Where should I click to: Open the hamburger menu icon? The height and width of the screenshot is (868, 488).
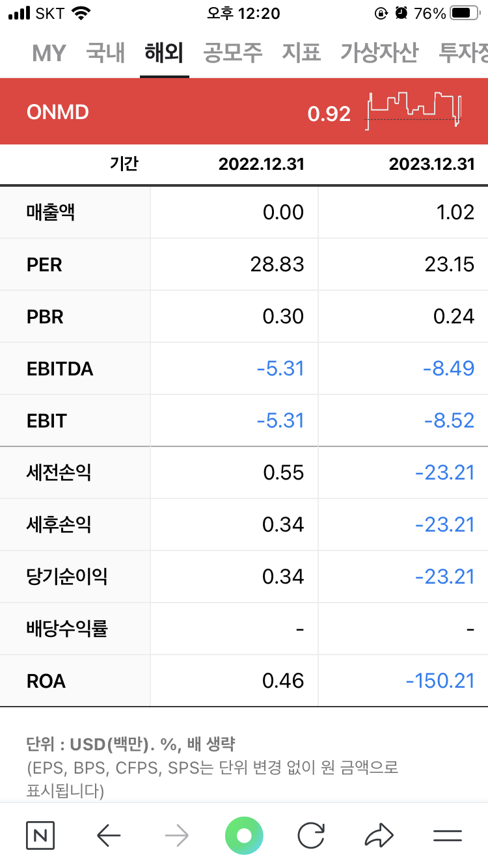[447, 835]
